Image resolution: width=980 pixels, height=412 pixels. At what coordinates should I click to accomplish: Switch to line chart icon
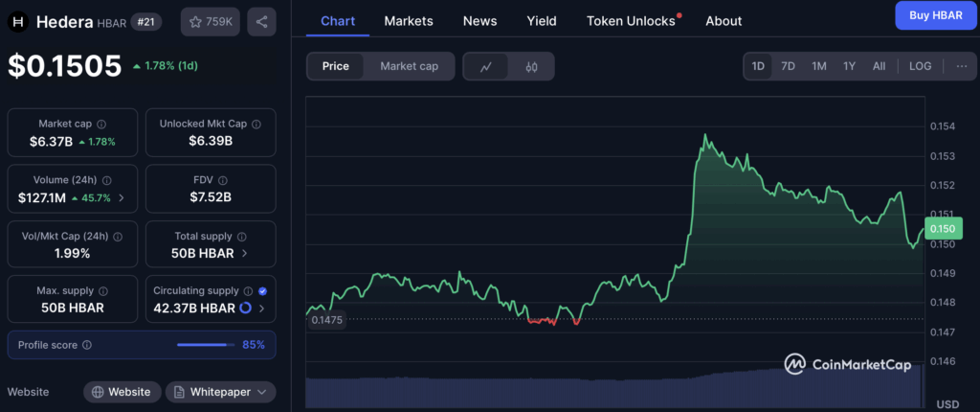point(485,66)
